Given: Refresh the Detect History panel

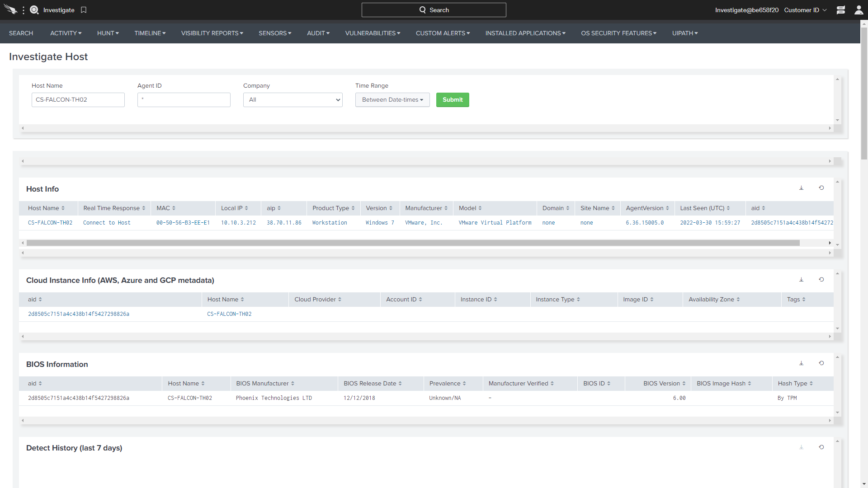Looking at the screenshot, I should coord(821,447).
